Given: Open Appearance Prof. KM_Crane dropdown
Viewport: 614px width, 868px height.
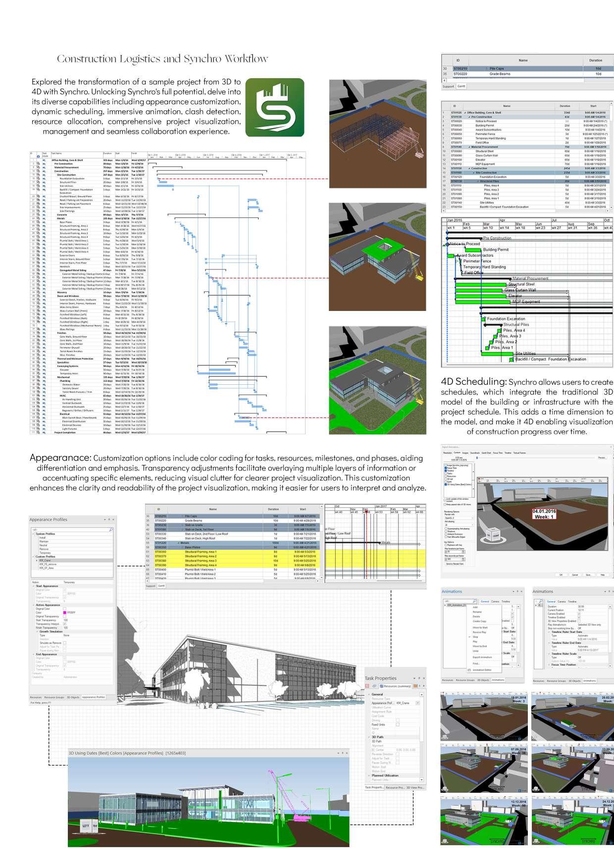Looking at the screenshot, I should pos(417,703).
